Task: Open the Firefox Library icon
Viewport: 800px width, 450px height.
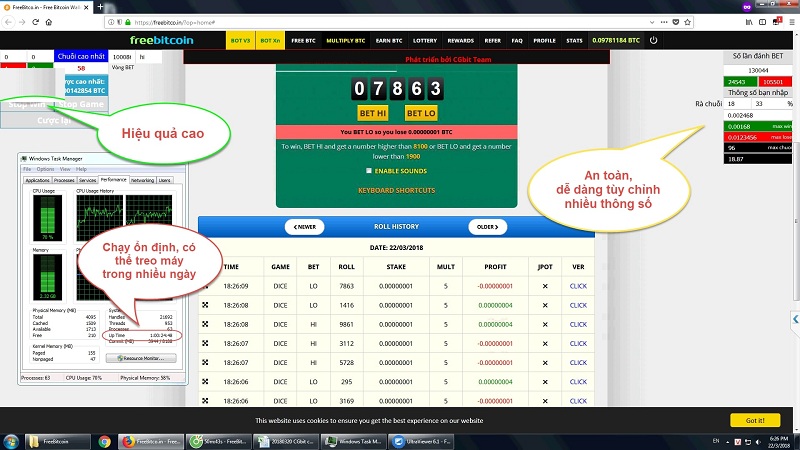Action: point(749,22)
